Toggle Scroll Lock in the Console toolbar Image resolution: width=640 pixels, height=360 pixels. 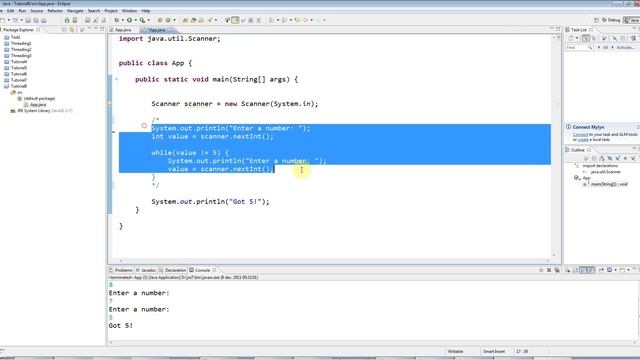[x=575, y=270]
